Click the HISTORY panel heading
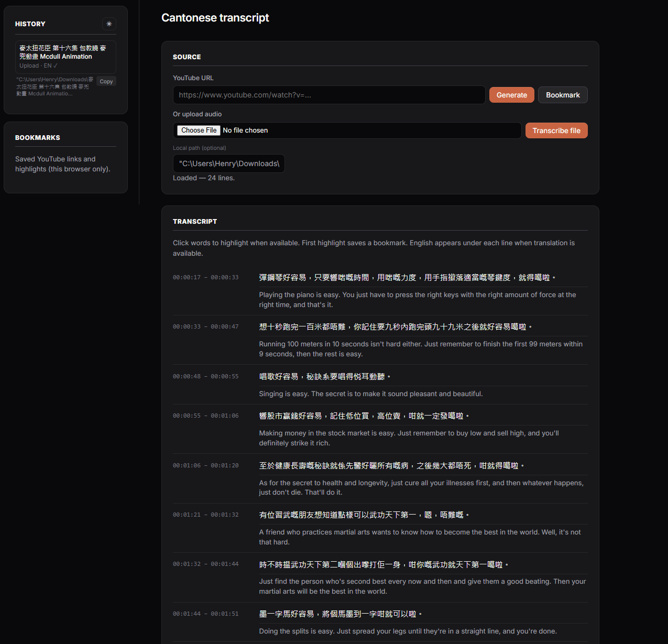The image size is (668, 644). pos(30,24)
